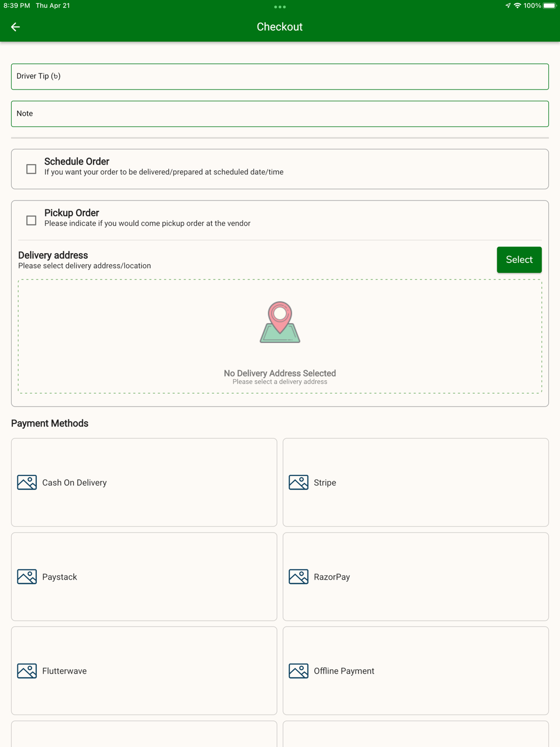Tap the Cash On Delivery image icon
Viewport: 560px width, 747px height.
tap(27, 482)
